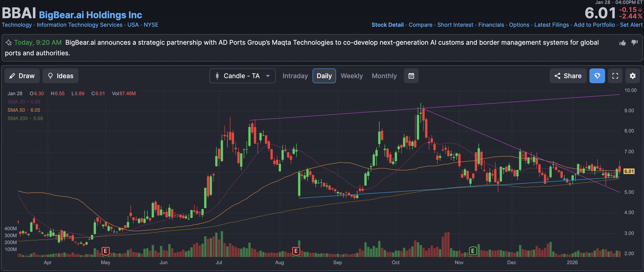The image size is (644, 272).
Task: Click the star icon beside the news headline
Action: tap(9, 43)
